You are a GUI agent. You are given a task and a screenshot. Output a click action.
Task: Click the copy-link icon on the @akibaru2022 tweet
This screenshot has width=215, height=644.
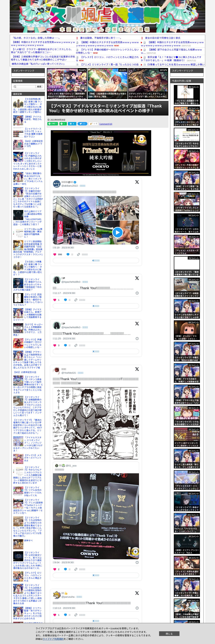[x=78, y=254]
